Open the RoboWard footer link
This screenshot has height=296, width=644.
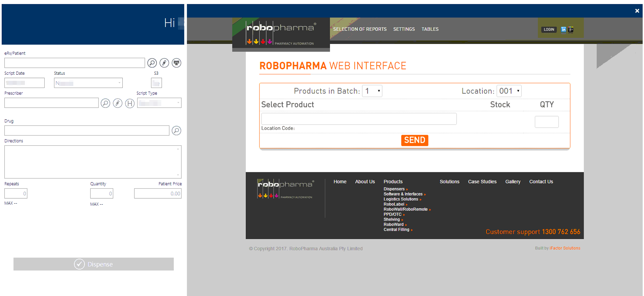click(395, 224)
